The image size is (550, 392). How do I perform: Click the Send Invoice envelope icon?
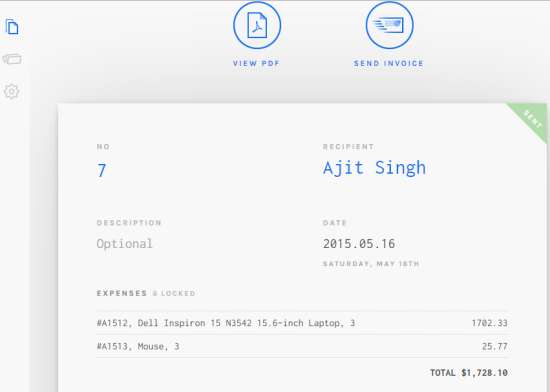[x=390, y=25]
